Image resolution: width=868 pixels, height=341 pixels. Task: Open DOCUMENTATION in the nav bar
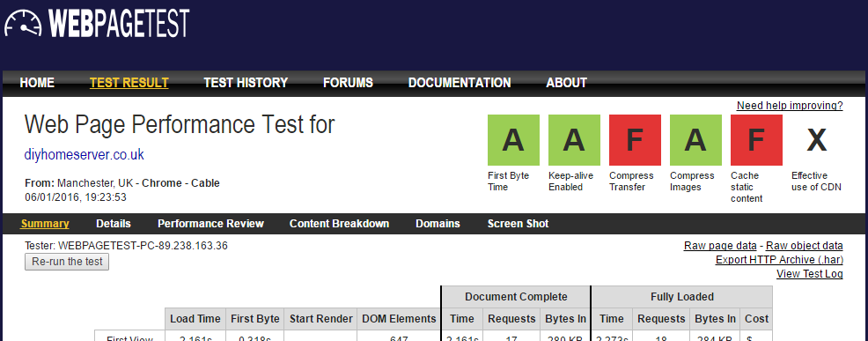460,83
